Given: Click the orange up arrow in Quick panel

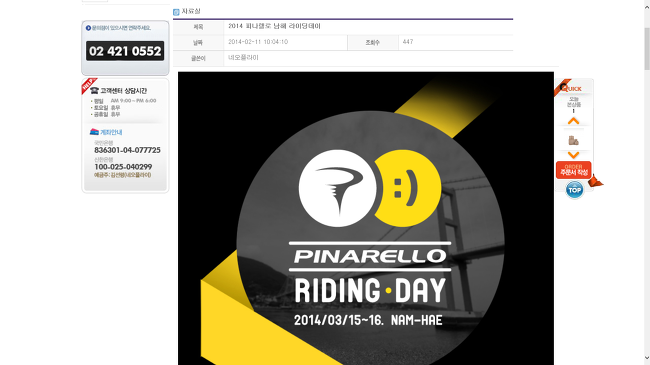Looking at the screenshot, I should [x=573, y=121].
